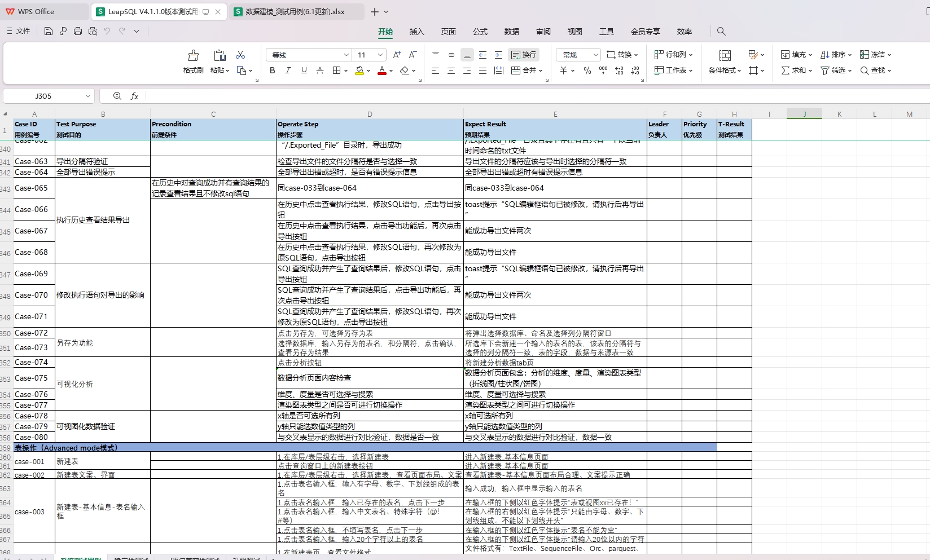Toggle bottom vertical alignment
The image size is (930, 560).
pyautogui.click(x=467, y=55)
